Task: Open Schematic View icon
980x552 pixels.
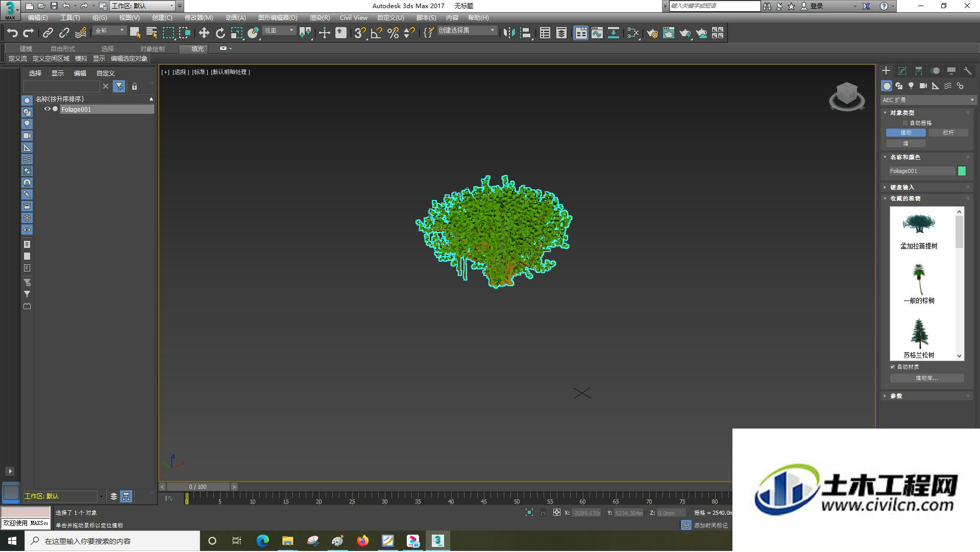Action: point(614,33)
